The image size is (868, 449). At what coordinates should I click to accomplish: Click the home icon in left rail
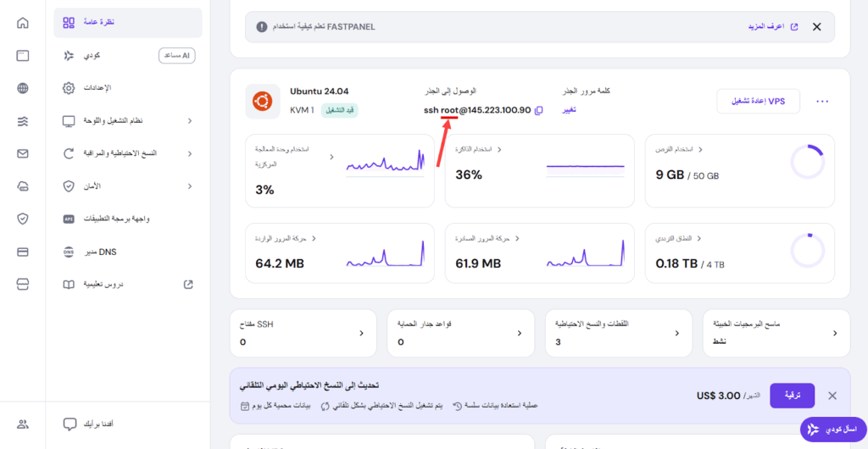pyautogui.click(x=23, y=23)
